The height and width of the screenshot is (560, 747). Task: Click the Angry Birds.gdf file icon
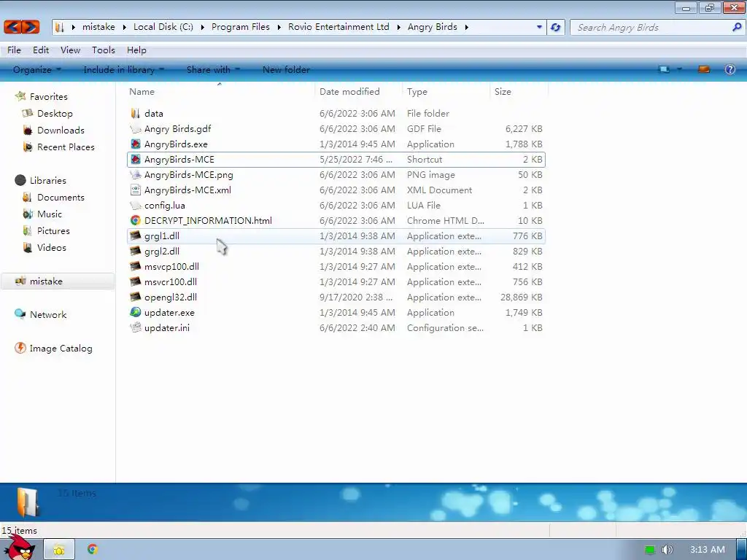[x=135, y=128]
